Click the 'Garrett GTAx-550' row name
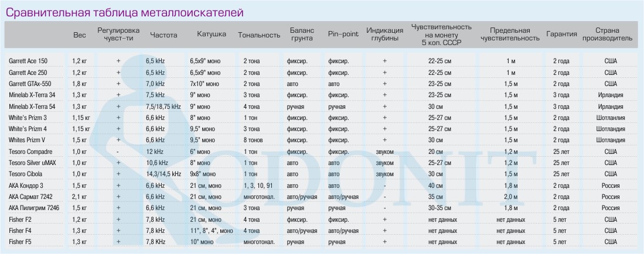This screenshot has height=254, width=644. (30, 84)
